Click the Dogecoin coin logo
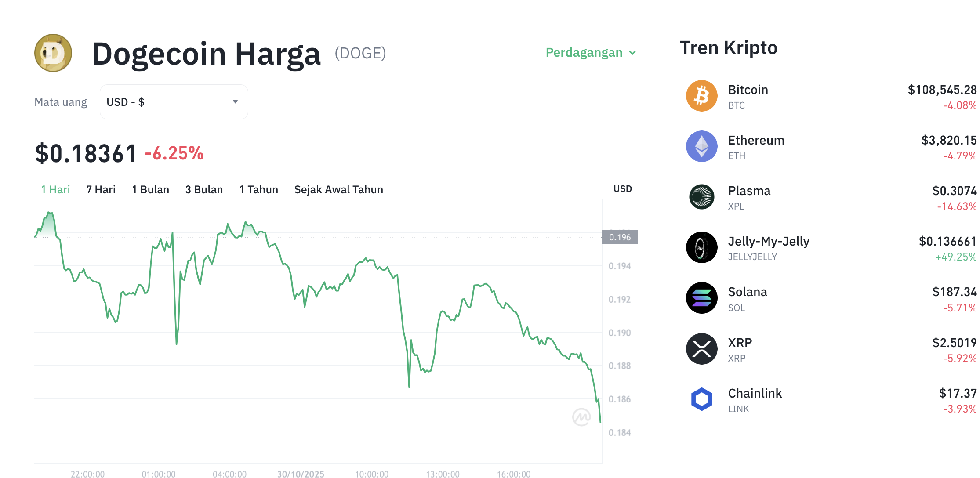Image resolution: width=980 pixels, height=478 pixels. tap(52, 53)
